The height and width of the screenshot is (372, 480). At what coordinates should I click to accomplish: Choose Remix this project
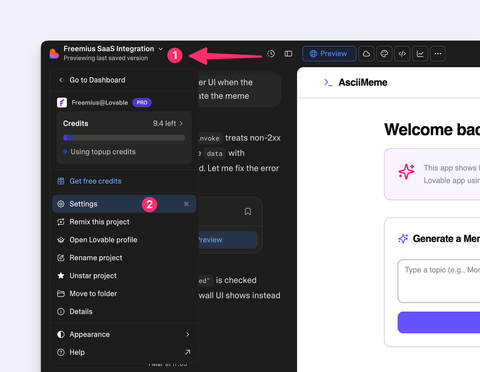click(124, 222)
